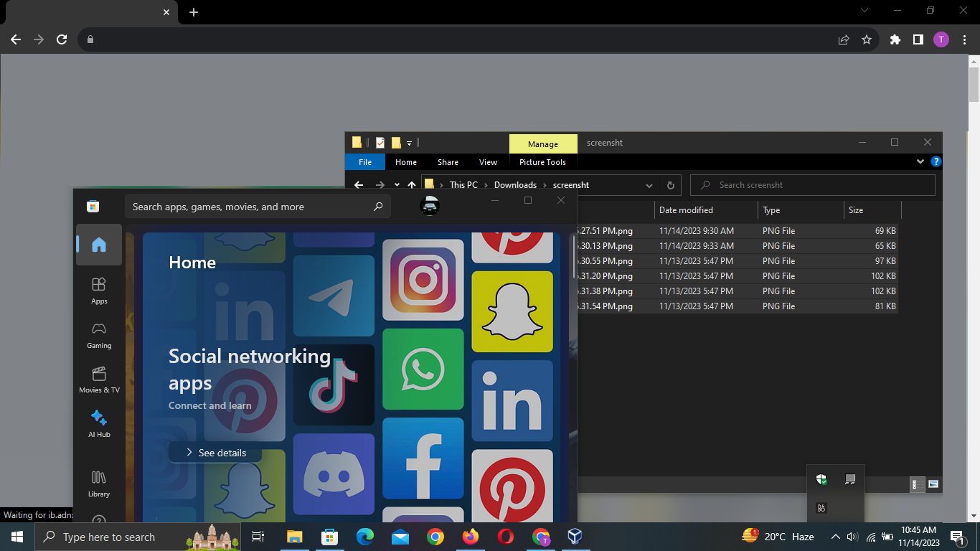Select the file sized 97 KB
The image size is (980, 551).
737,261
